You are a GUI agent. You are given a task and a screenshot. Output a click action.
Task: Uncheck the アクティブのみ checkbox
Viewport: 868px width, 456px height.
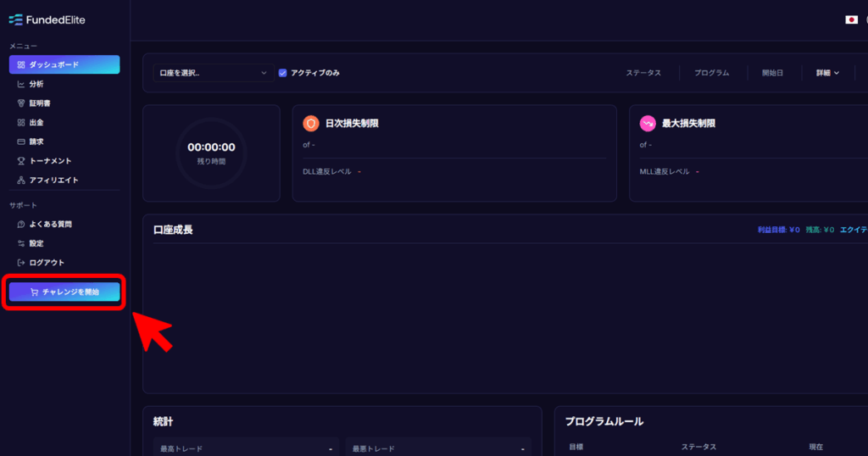click(282, 73)
